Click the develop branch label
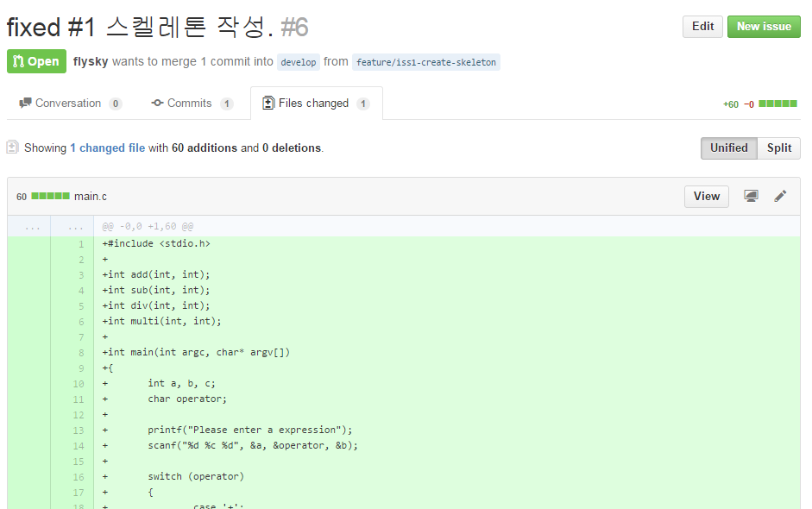 tap(299, 62)
